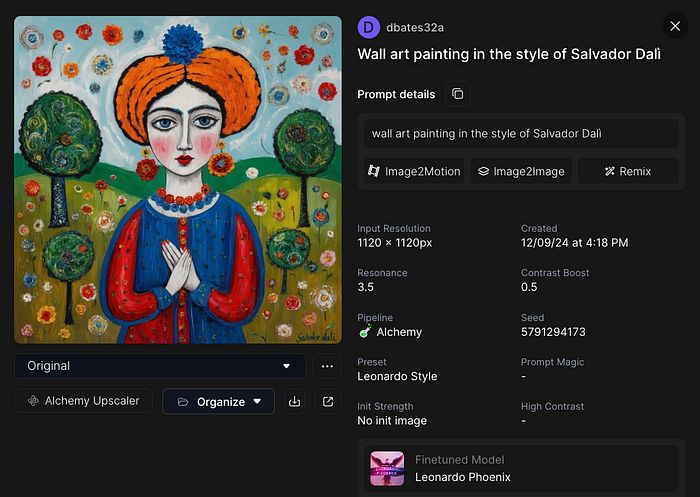
Task: Click the Prompt details label
Action: [x=396, y=95]
